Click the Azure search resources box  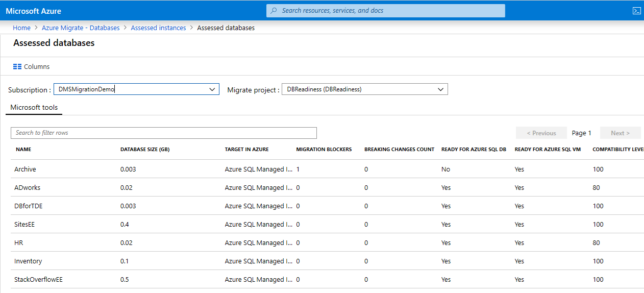tap(385, 11)
